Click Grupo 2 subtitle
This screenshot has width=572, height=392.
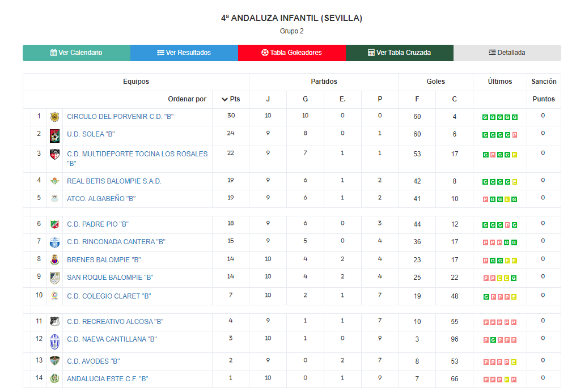[292, 31]
